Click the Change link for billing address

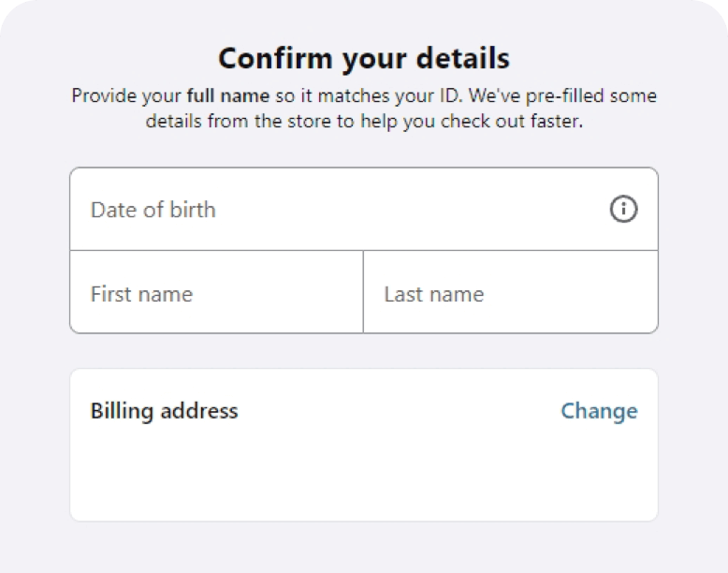click(x=599, y=411)
